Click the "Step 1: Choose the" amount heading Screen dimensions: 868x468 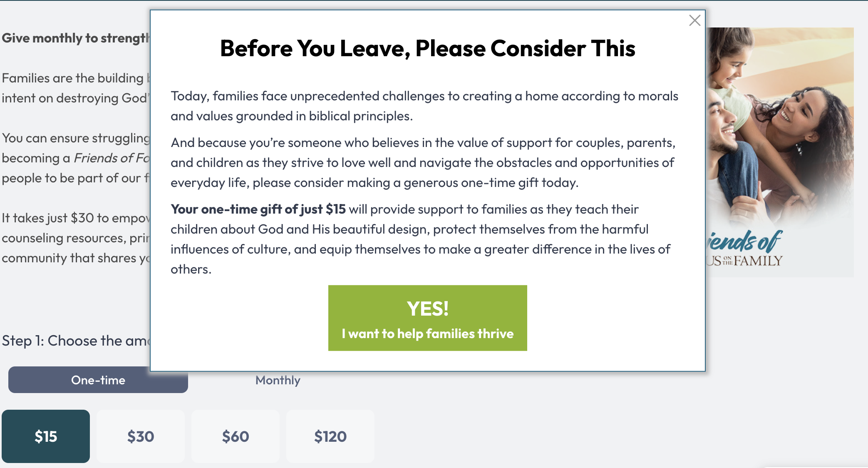pos(75,341)
